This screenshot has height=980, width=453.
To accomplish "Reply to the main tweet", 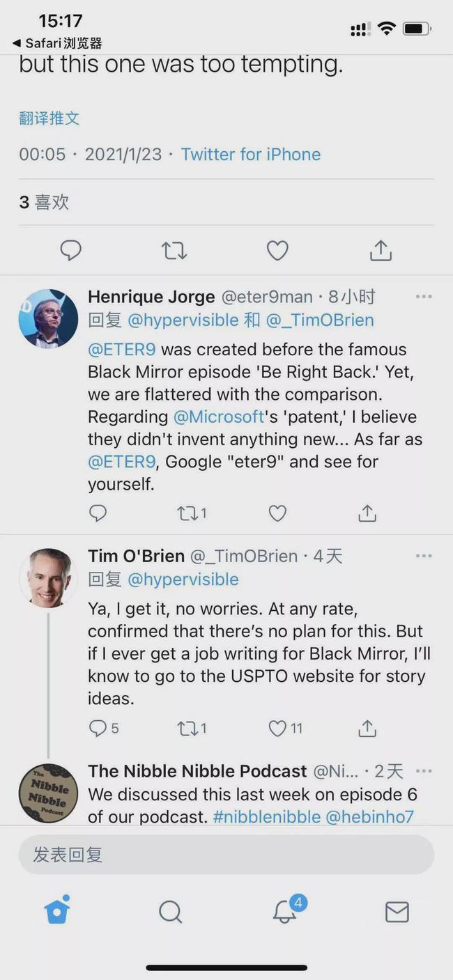I will [x=70, y=250].
